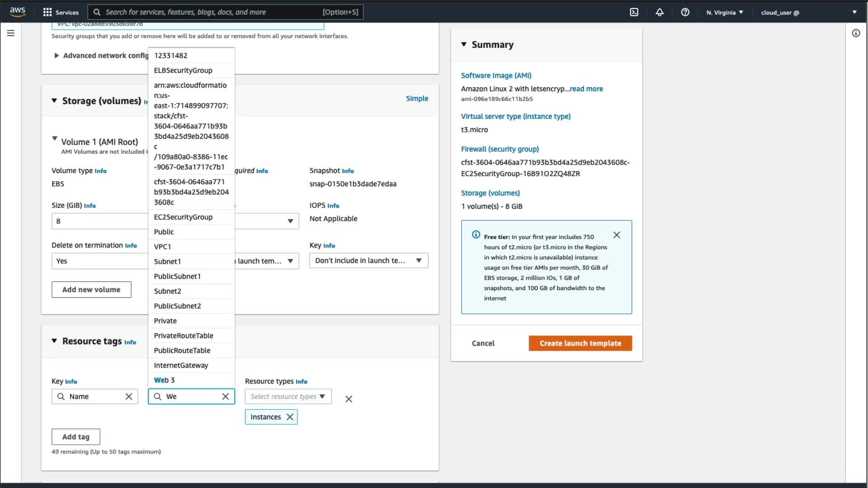The width and height of the screenshot is (868, 488).
Task: Clear the tag value search field
Action: tap(226, 396)
